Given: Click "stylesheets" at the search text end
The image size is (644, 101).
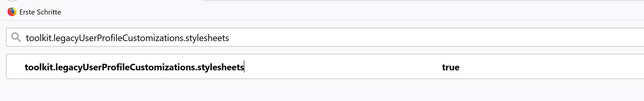Looking at the screenshot, I should point(207,38).
